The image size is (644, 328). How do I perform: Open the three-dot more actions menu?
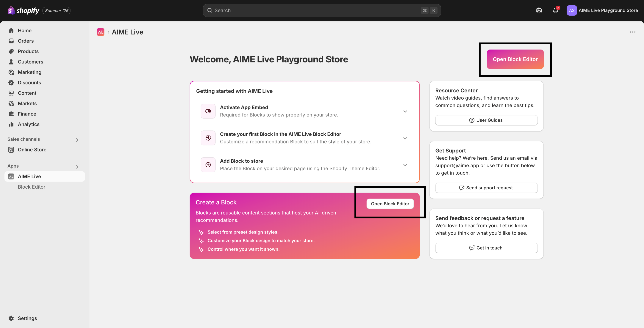pos(632,32)
